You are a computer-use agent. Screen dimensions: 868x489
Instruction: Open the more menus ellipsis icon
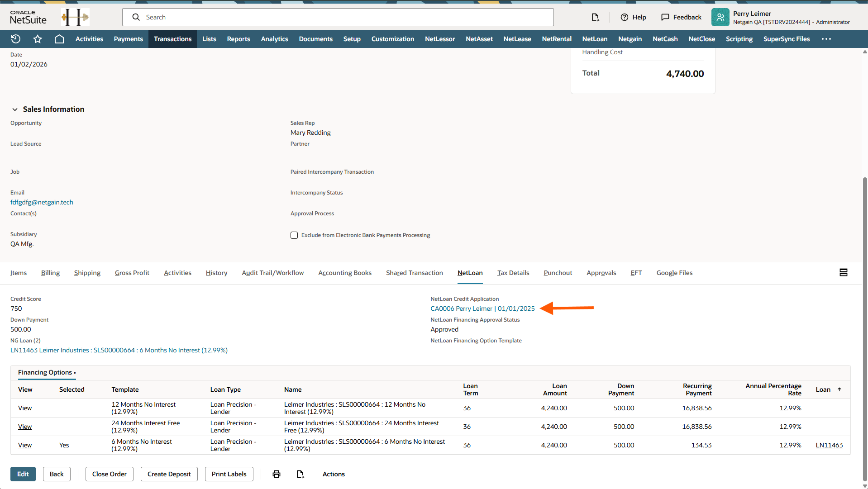826,39
